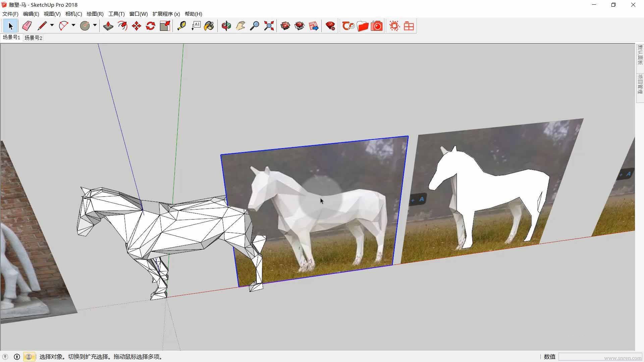Switch to the 场景号2 scene tab
This screenshot has width=644, height=362.
click(33, 38)
